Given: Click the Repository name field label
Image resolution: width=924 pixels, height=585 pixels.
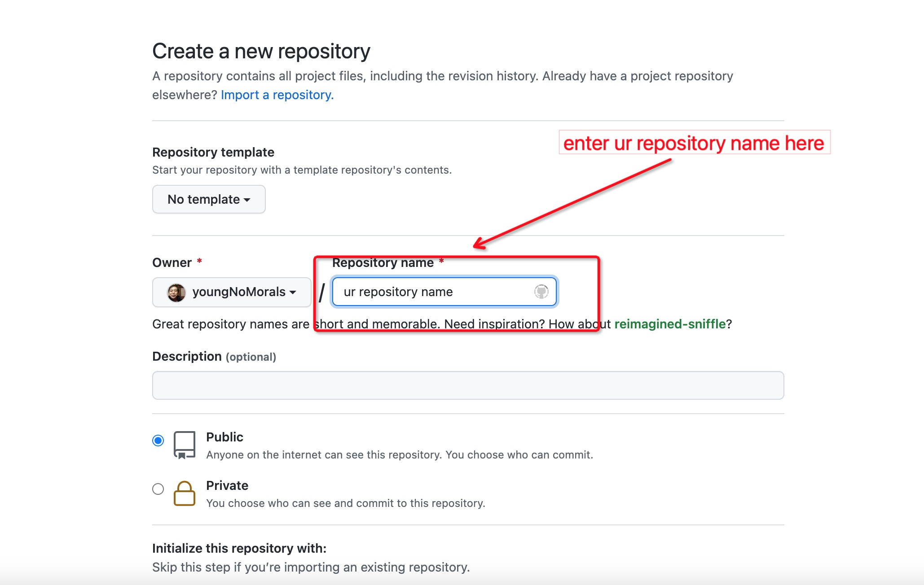Looking at the screenshot, I should (383, 263).
